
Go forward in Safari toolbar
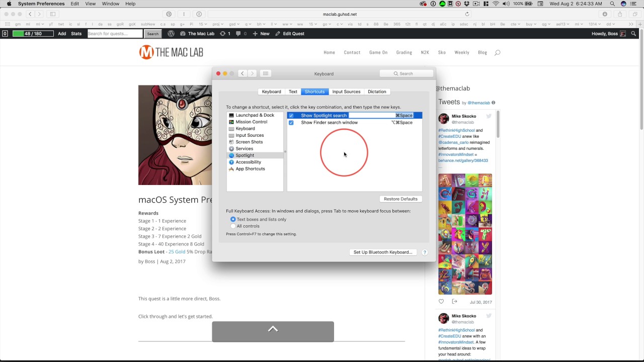39,14
